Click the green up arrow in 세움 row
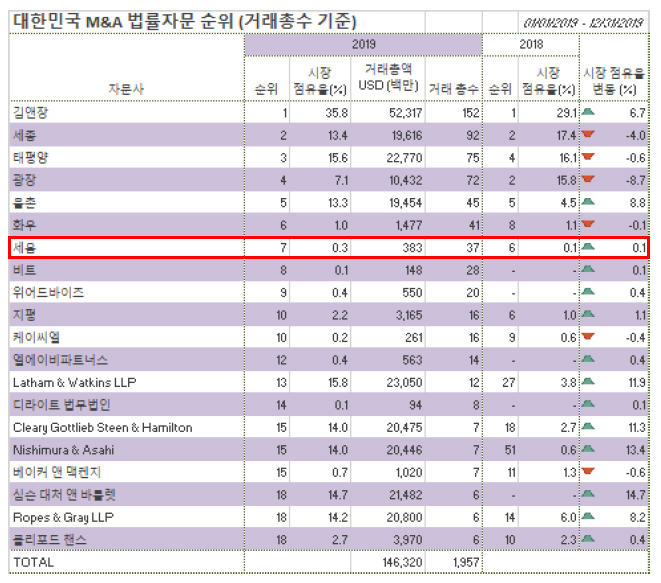661x583 pixels. (588, 247)
